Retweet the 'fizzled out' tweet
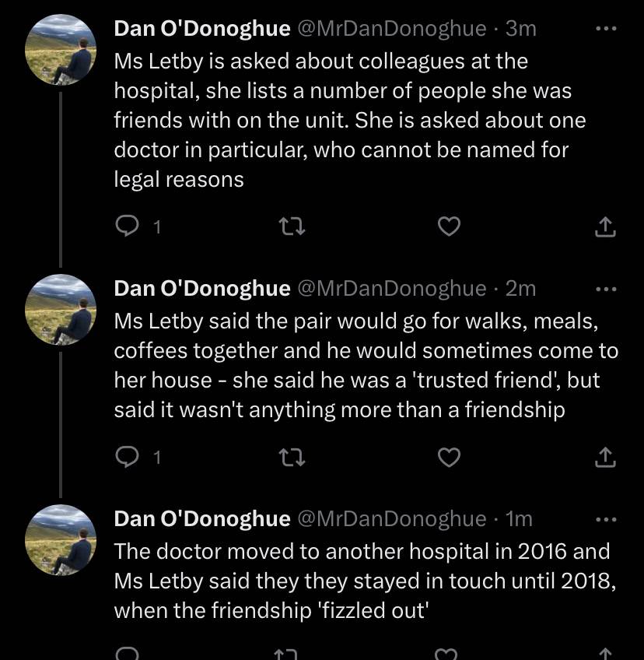The height and width of the screenshot is (660, 644). coord(286,654)
